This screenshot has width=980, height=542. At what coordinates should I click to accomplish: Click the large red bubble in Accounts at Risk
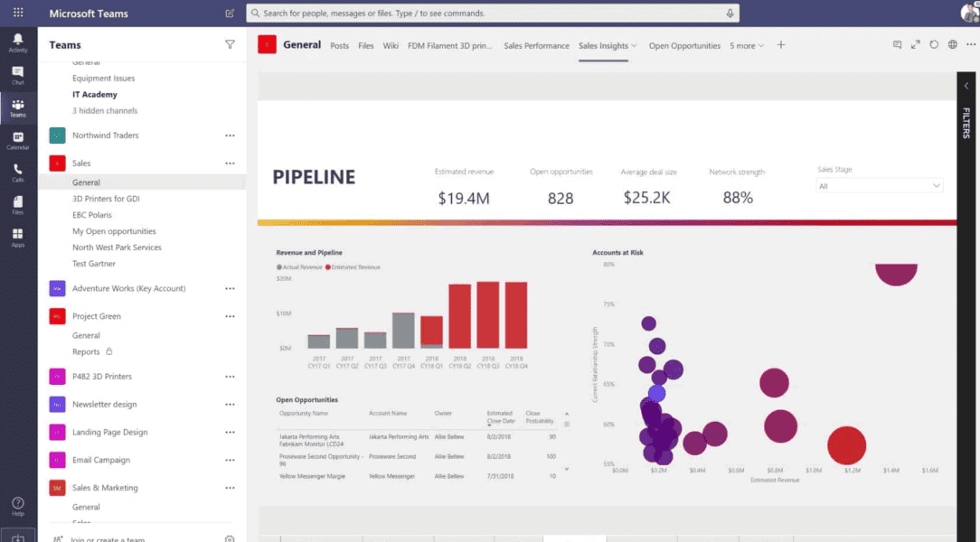coord(847,445)
